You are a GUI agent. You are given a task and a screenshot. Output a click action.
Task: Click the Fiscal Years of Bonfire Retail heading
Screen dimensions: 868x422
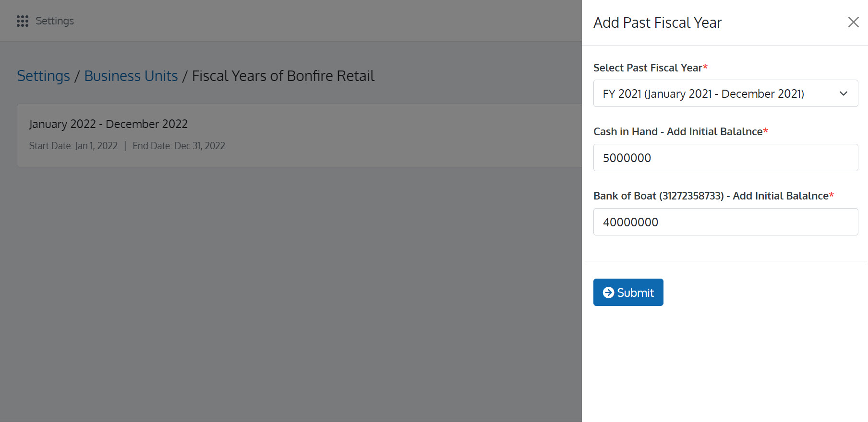click(x=283, y=76)
